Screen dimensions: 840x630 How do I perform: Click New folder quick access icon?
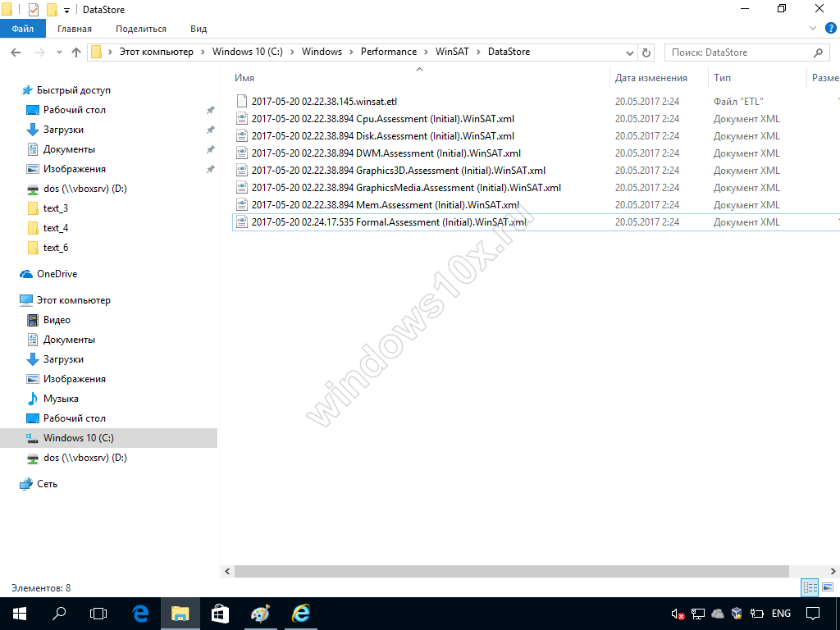(x=52, y=10)
